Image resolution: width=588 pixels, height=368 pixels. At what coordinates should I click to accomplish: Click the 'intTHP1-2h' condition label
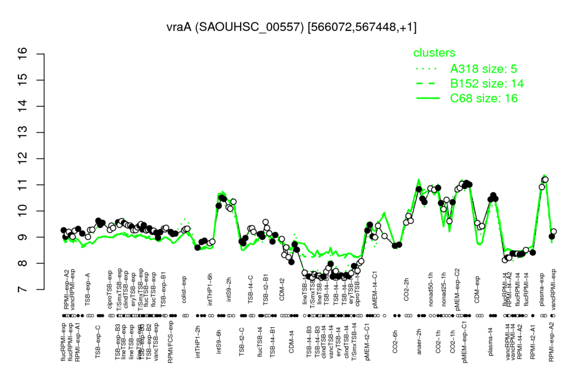pyautogui.click(x=198, y=342)
